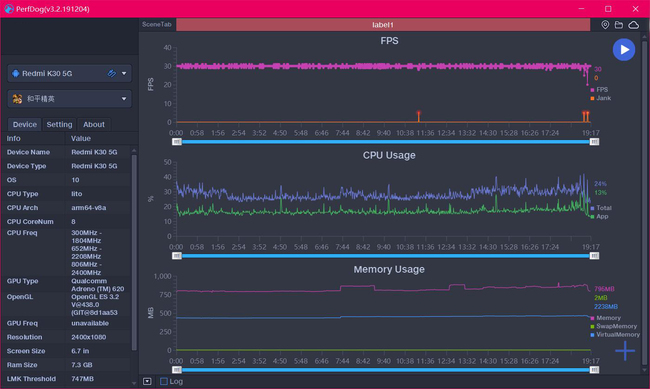Click the 2238MB virtual memory value label
Image resolution: width=650 pixels, height=389 pixels.
[606, 307]
